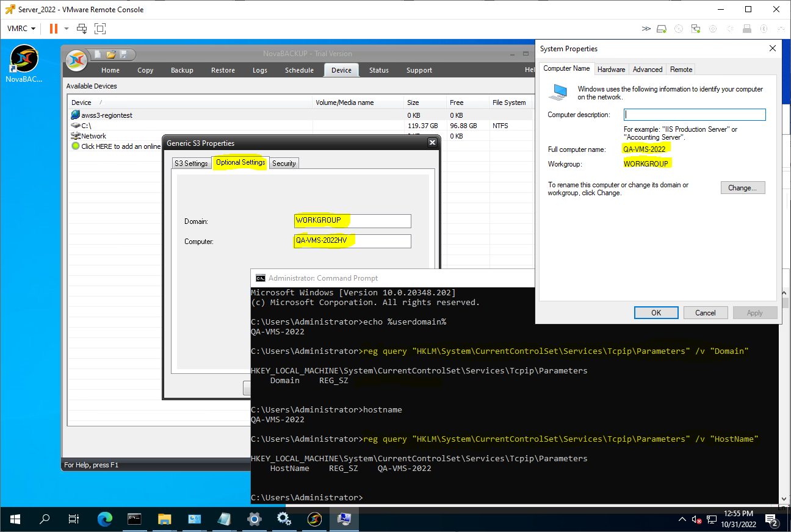Open the Copy tab in NovaBACKUP
The height and width of the screenshot is (532, 791).
[x=145, y=70]
